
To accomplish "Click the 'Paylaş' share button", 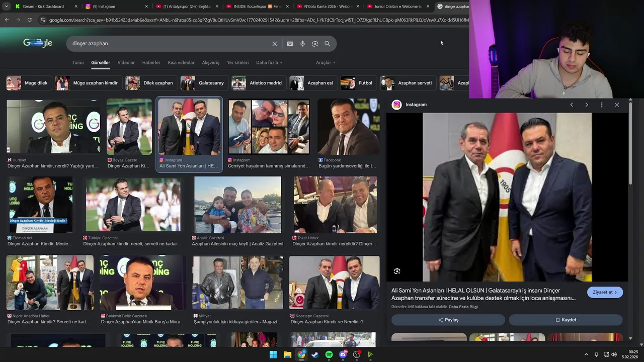I will (x=448, y=320).
